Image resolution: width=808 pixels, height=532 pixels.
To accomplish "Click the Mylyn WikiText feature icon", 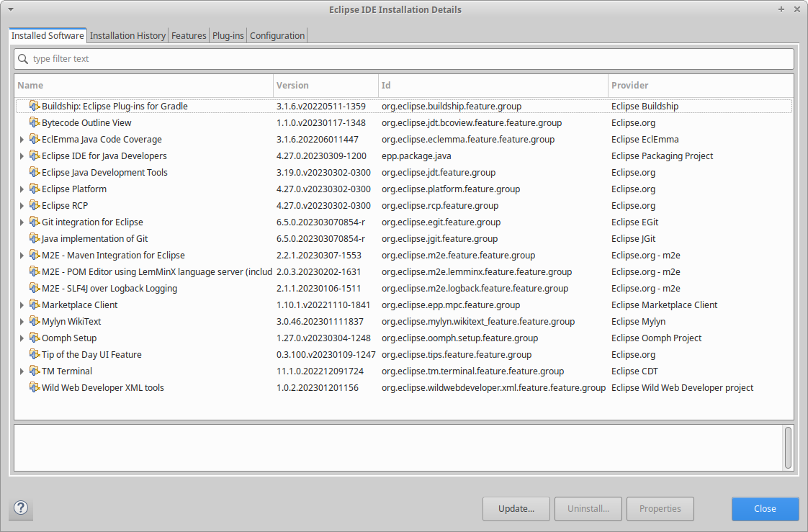I will point(35,321).
